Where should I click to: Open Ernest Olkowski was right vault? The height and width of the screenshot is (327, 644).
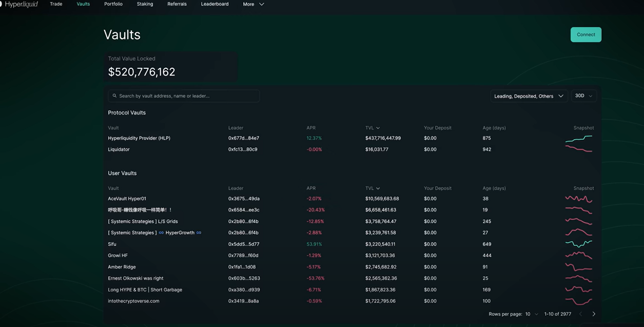pyautogui.click(x=135, y=278)
